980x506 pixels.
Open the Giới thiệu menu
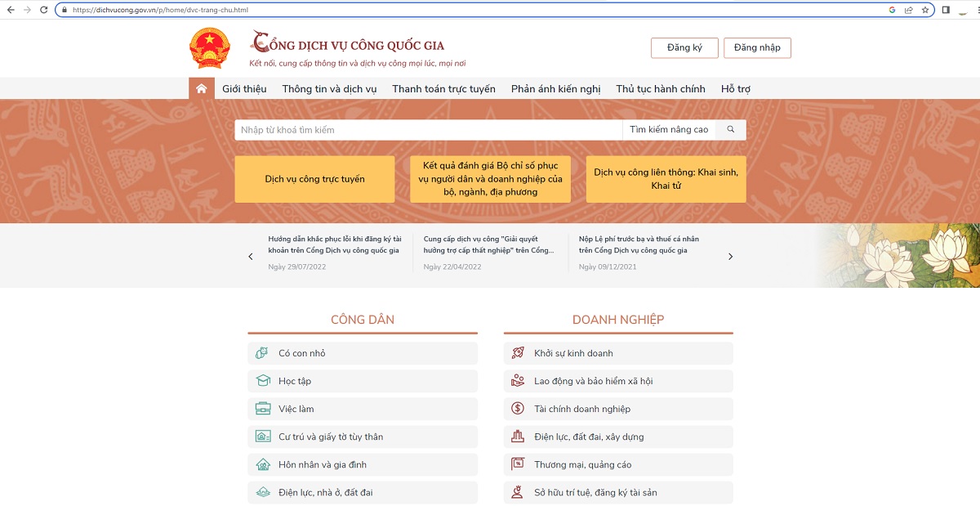tap(244, 88)
